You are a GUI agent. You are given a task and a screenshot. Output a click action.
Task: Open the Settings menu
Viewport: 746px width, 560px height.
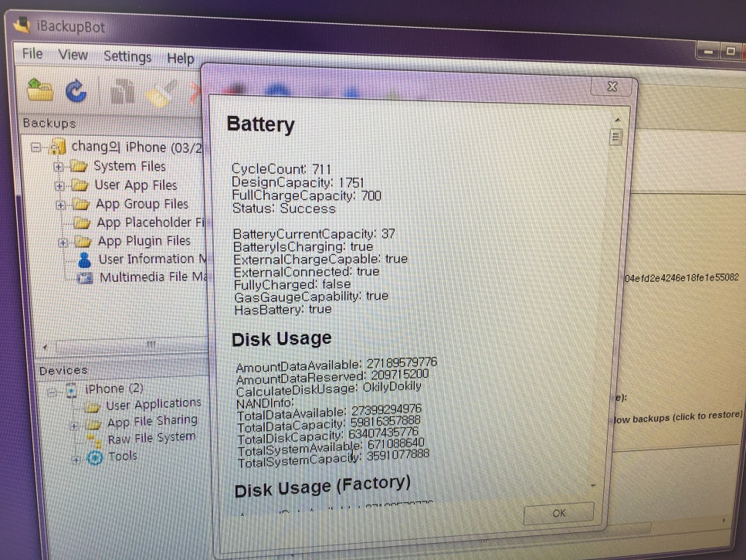(x=127, y=56)
